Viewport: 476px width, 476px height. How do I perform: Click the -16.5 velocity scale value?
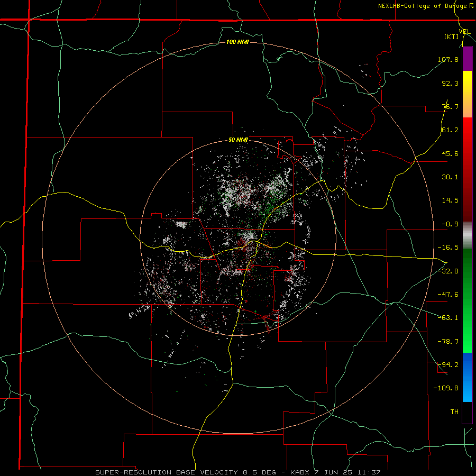(x=448, y=248)
